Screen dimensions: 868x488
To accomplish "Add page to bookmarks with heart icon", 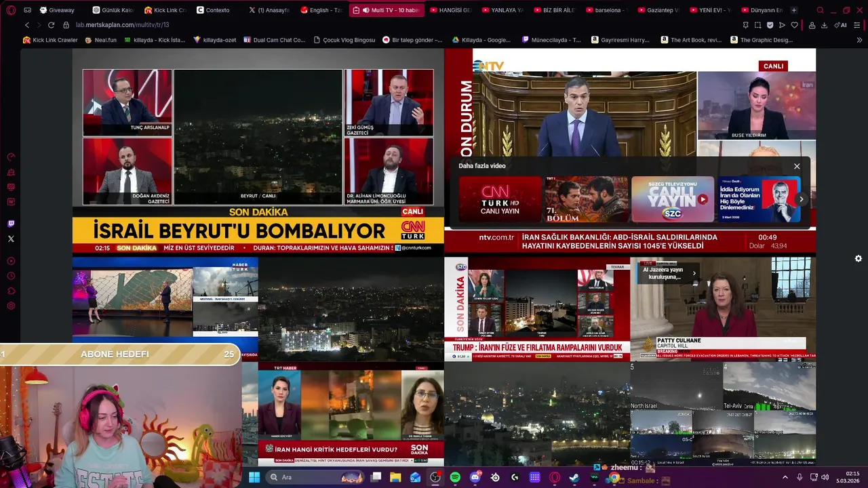I will point(795,25).
